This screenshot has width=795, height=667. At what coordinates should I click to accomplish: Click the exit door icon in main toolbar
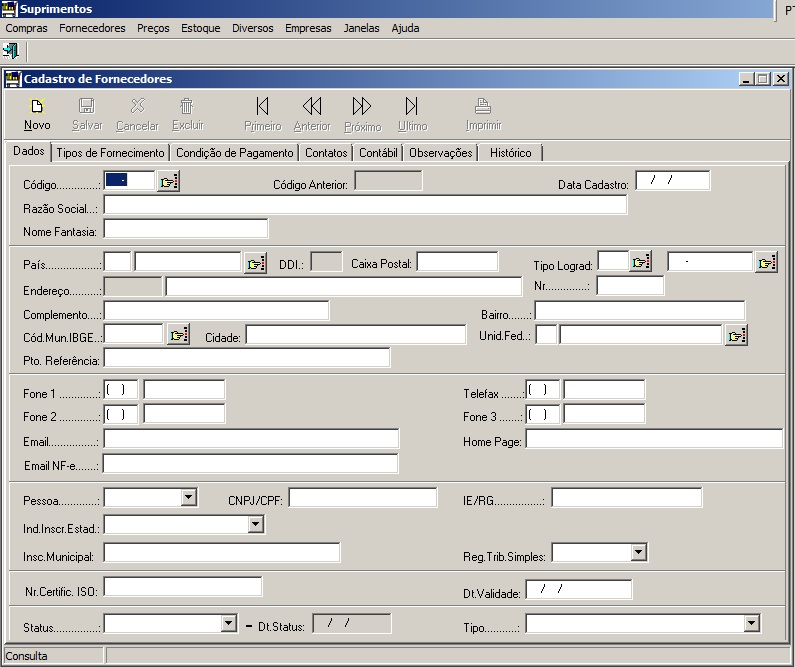click(x=12, y=50)
